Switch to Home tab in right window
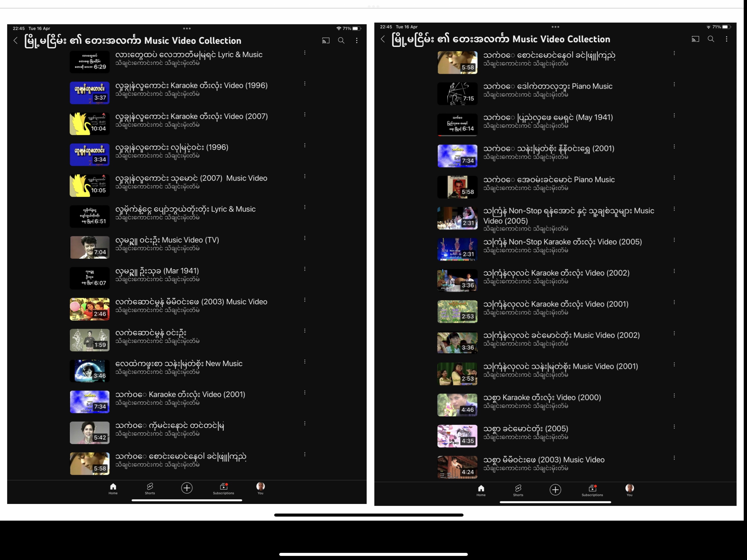This screenshot has height=560, width=747. coord(481,490)
